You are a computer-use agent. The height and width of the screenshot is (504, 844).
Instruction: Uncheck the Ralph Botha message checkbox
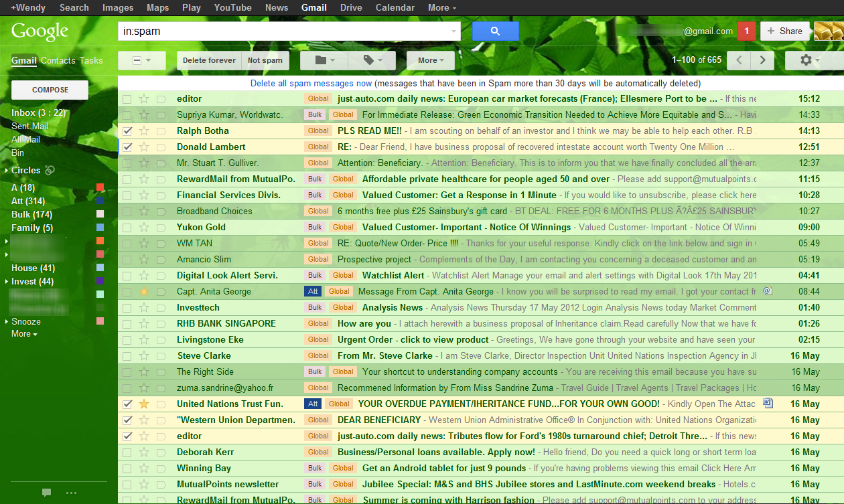coord(127,131)
